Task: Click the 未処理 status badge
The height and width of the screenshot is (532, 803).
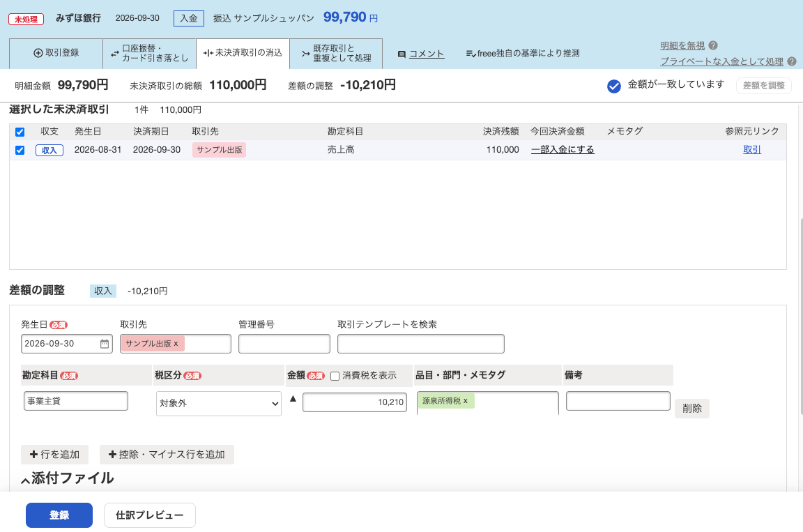Action: coord(26,19)
